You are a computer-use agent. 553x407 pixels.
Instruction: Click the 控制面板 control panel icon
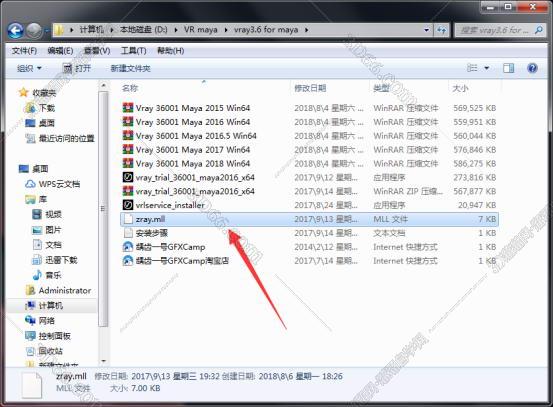pyautogui.click(x=30, y=336)
